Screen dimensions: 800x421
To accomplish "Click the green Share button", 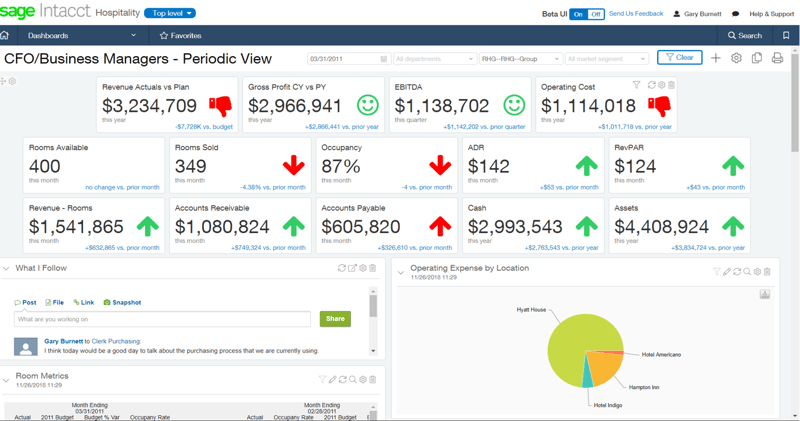I will pos(335,319).
